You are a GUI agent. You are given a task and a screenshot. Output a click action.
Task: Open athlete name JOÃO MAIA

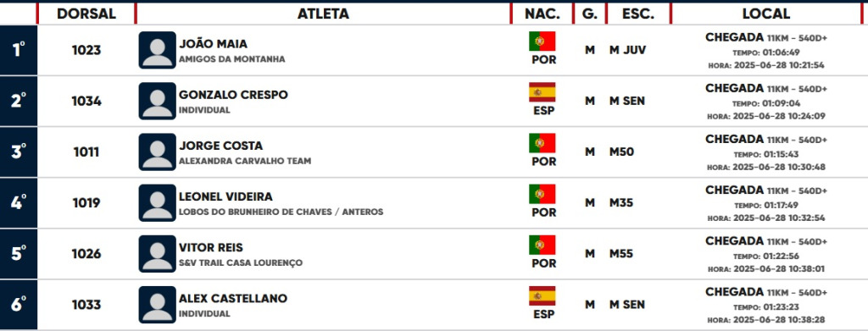[x=213, y=44]
